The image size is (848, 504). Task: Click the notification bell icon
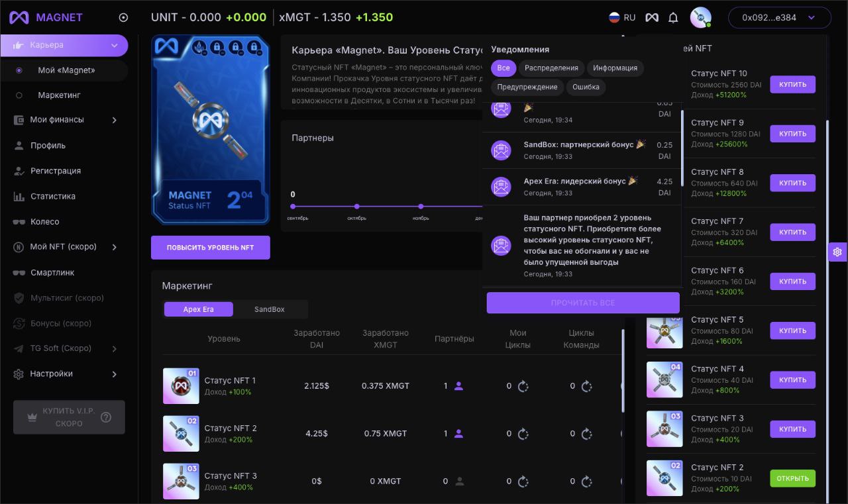click(x=673, y=18)
